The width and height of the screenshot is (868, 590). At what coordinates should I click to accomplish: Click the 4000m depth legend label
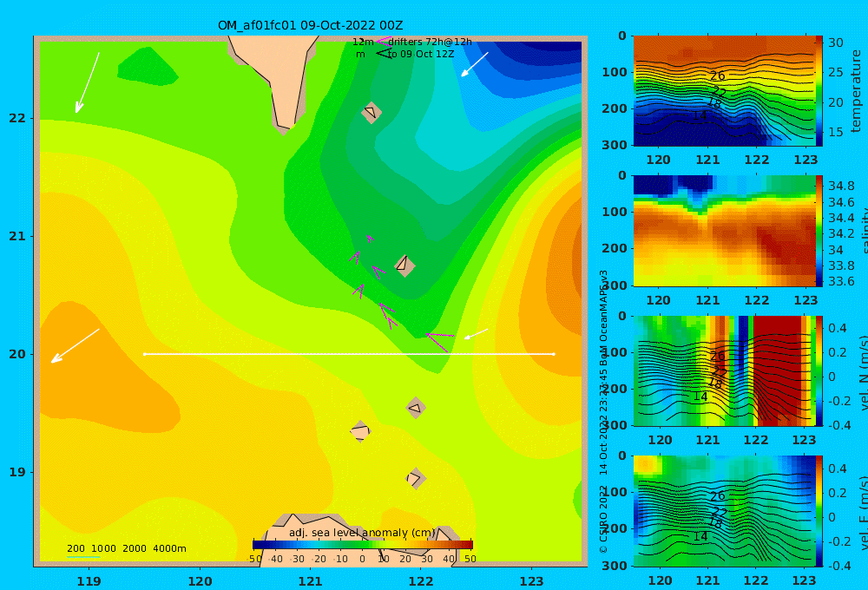pos(169,548)
